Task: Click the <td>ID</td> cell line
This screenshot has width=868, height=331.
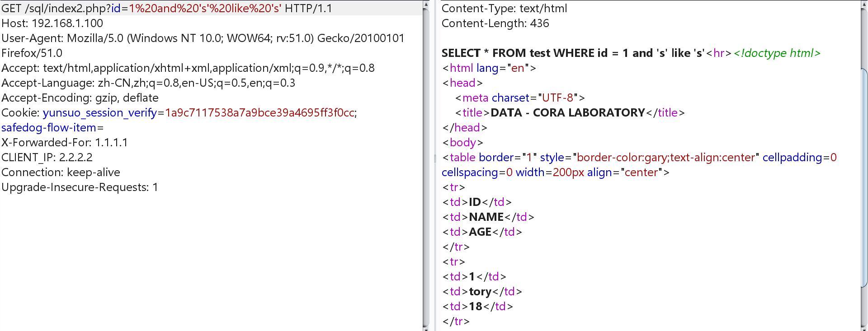Action: pos(477,202)
